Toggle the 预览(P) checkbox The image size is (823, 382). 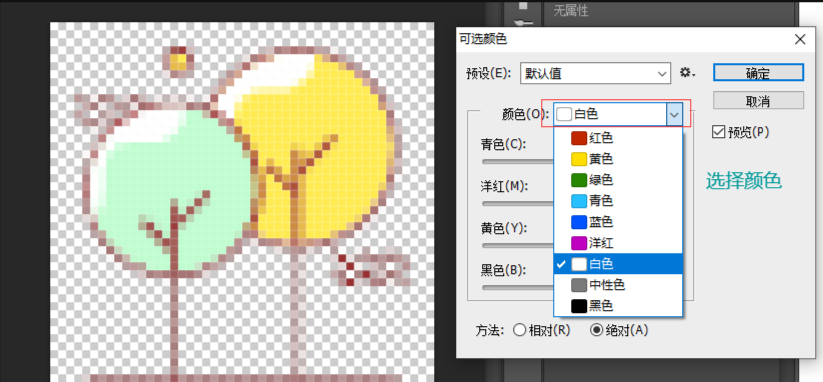(718, 132)
